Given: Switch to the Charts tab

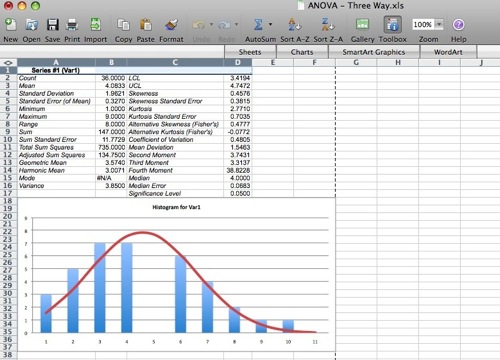Looking at the screenshot, I should click(302, 52).
